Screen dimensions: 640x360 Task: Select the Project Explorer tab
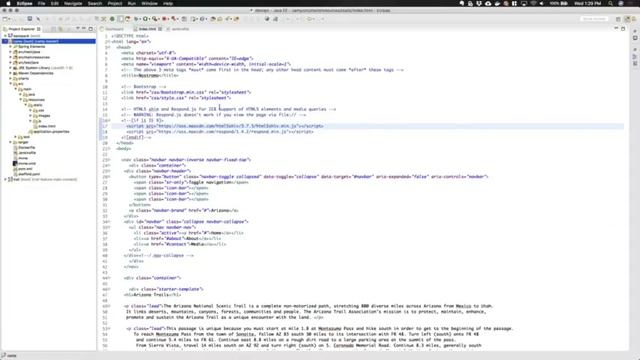pos(21,29)
